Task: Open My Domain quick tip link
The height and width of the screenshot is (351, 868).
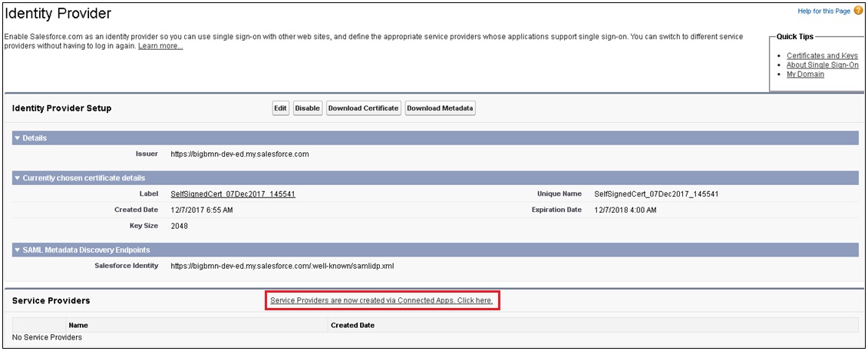Action: [805, 75]
